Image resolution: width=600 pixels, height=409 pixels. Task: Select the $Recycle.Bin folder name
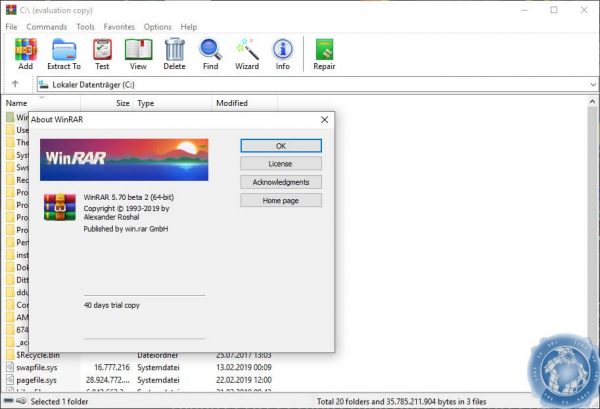38,355
